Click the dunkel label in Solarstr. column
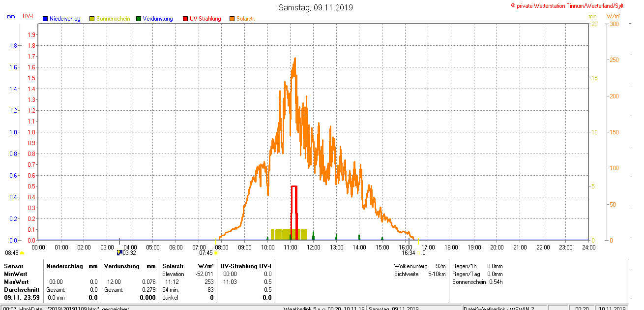 pos(171,298)
